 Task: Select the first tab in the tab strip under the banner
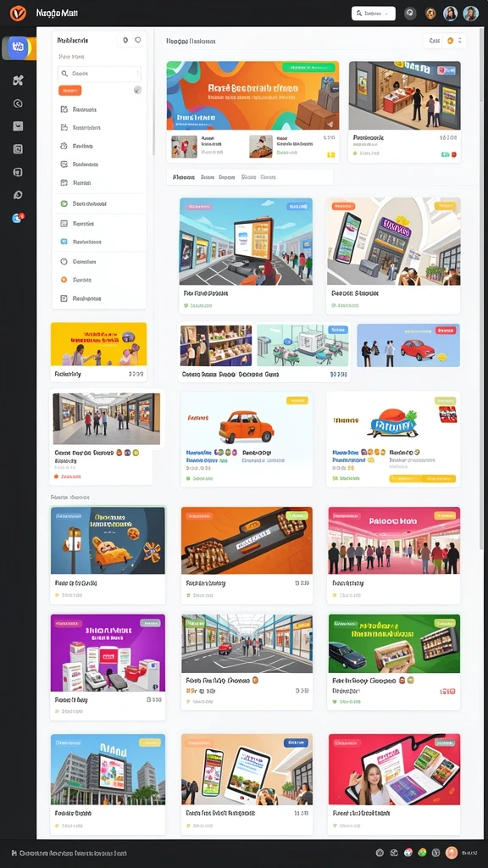(x=183, y=177)
